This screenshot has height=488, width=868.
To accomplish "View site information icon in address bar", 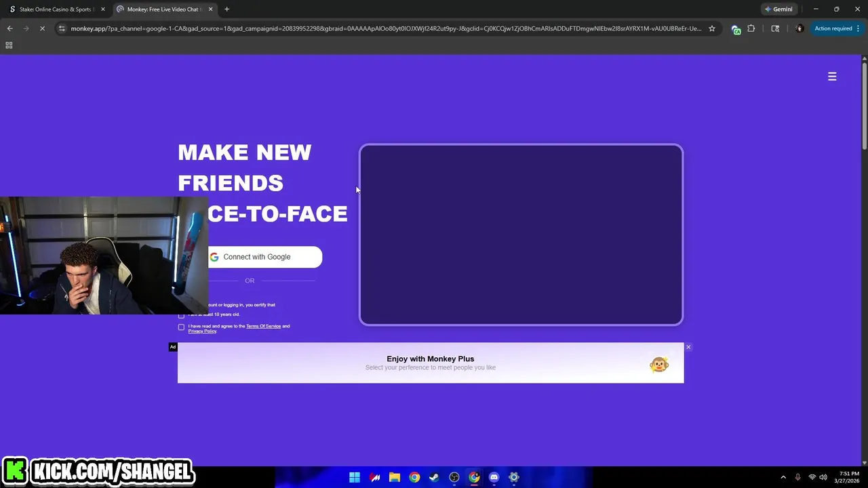I will coord(62,28).
